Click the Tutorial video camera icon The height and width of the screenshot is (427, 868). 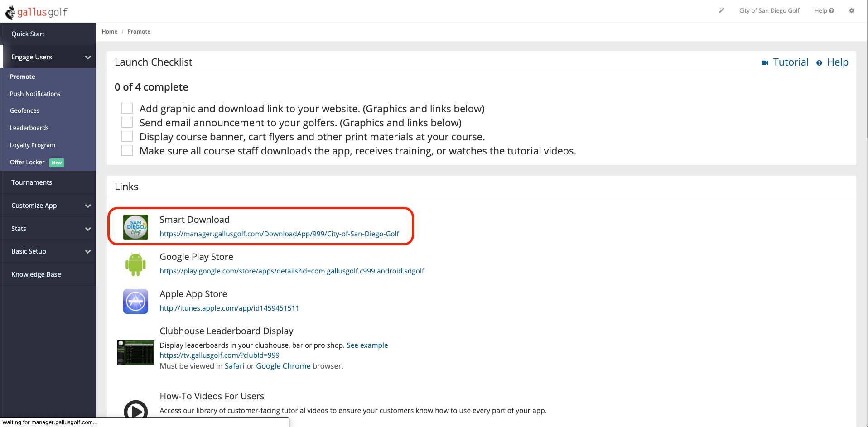(765, 63)
